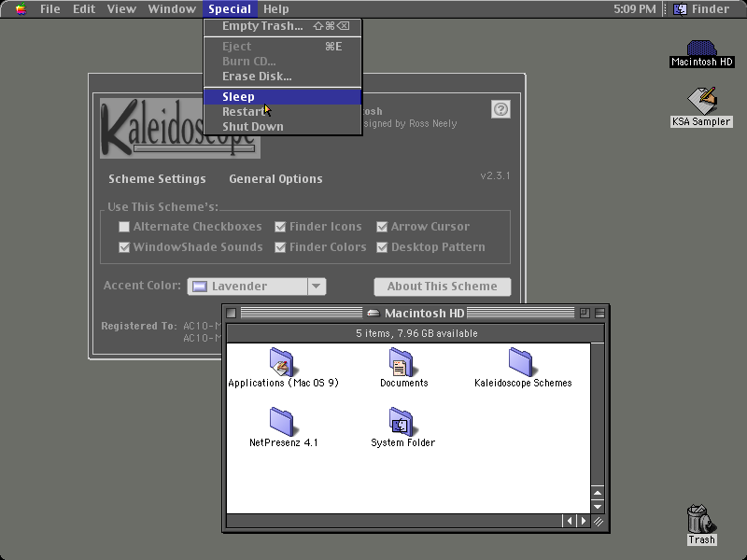Select the Trash icon on desktop
Viewport: 747px width, 560px height.
click(701, 519)
